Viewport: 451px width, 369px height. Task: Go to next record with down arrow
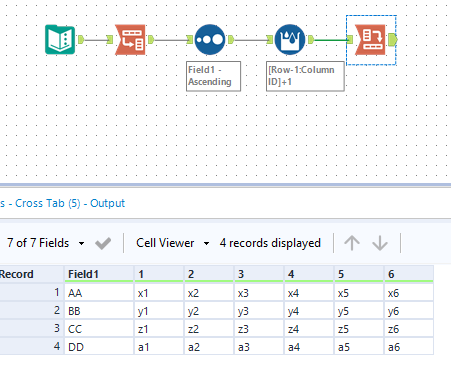click(380, 243)
